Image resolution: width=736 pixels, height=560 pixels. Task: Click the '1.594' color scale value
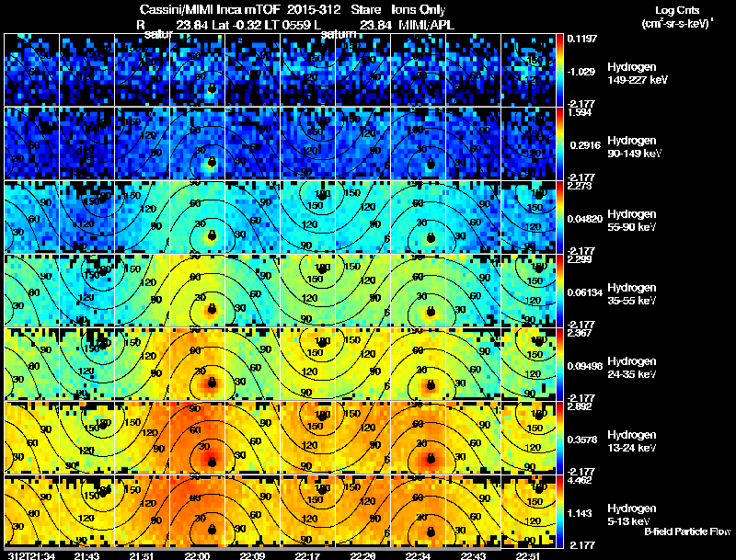[580, 112]
